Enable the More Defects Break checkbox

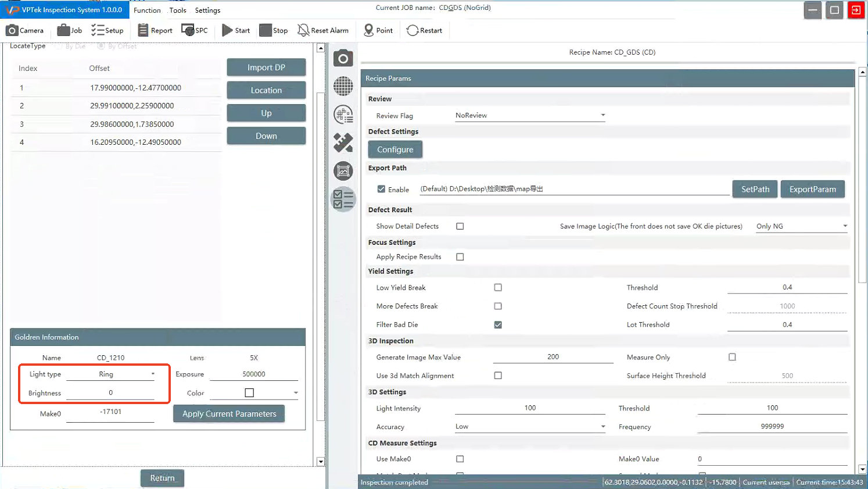[x=498, y=306]
